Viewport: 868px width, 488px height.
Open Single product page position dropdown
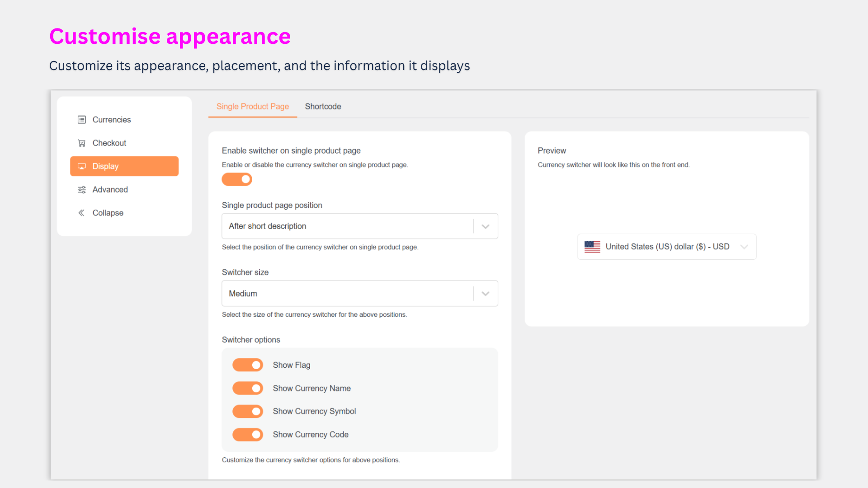348,226
